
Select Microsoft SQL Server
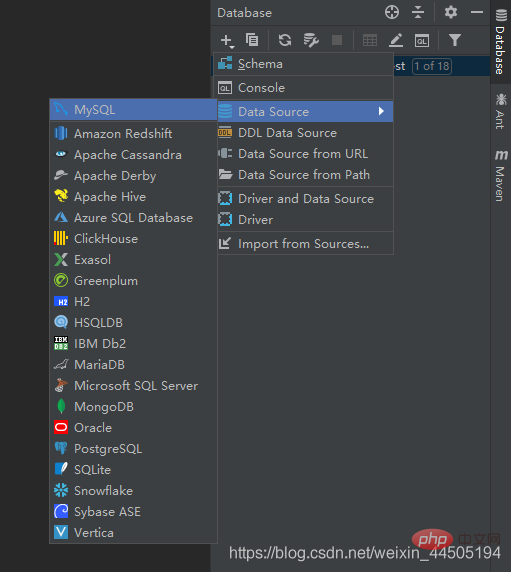(133, 386)
